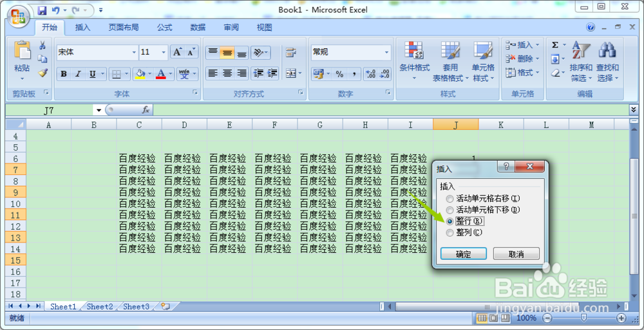Decrease font size with the small A
The width and height of the screenshot is (644, 330).
[x=191, y=52]
